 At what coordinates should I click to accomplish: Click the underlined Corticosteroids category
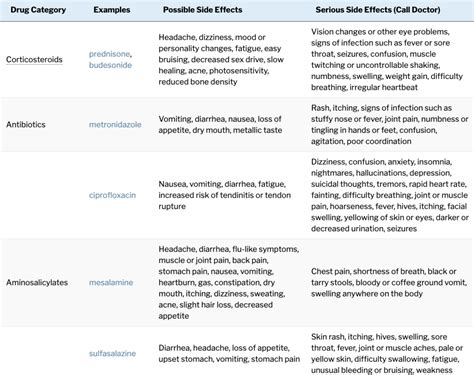click(x=34, y=60)
